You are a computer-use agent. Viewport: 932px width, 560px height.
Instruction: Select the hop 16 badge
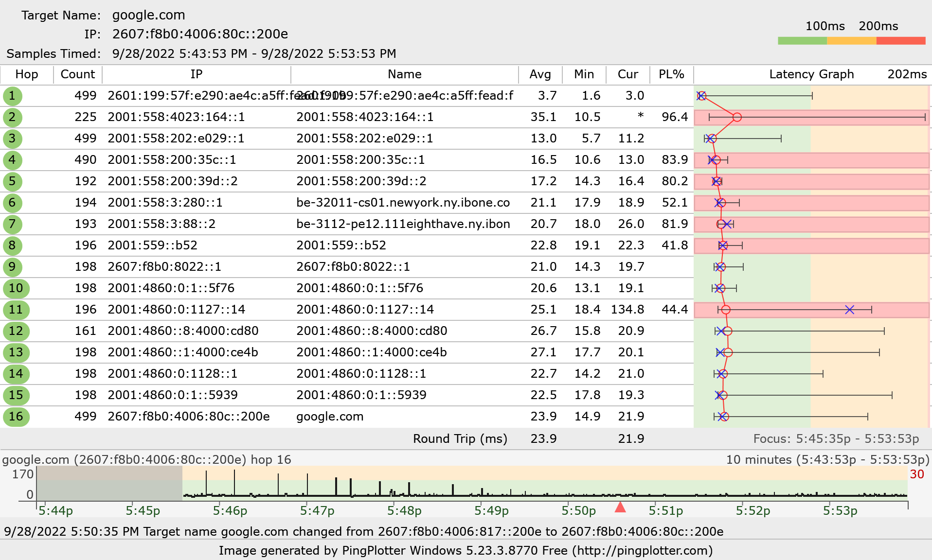16,417
